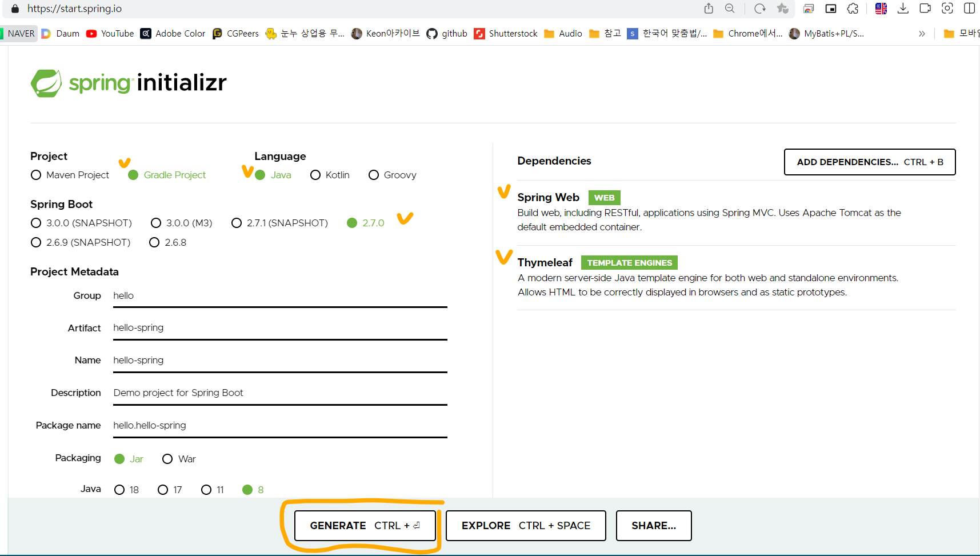
Task: Open the CGPeers bookmark
Action: pos(235,34)
